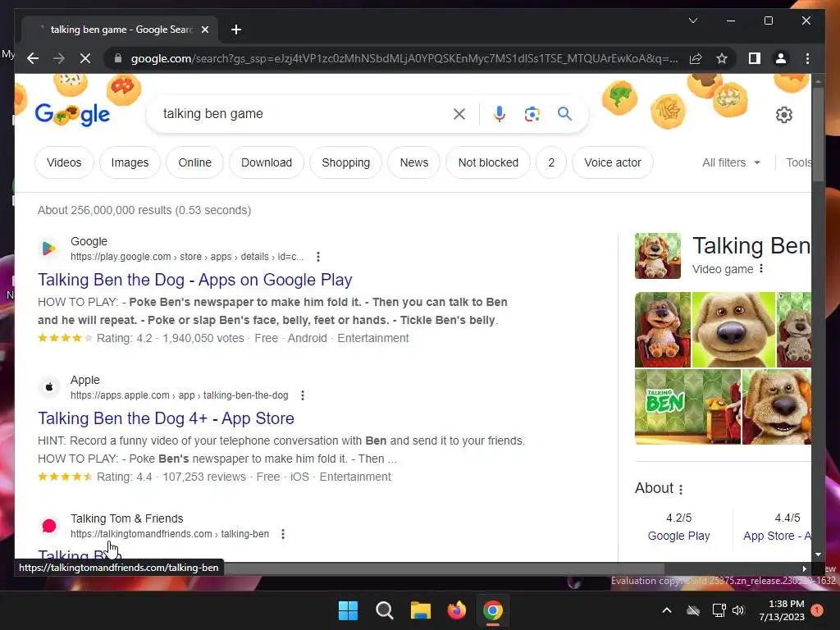
Task: Click the Google Play favicon
Action: (49, 249)
